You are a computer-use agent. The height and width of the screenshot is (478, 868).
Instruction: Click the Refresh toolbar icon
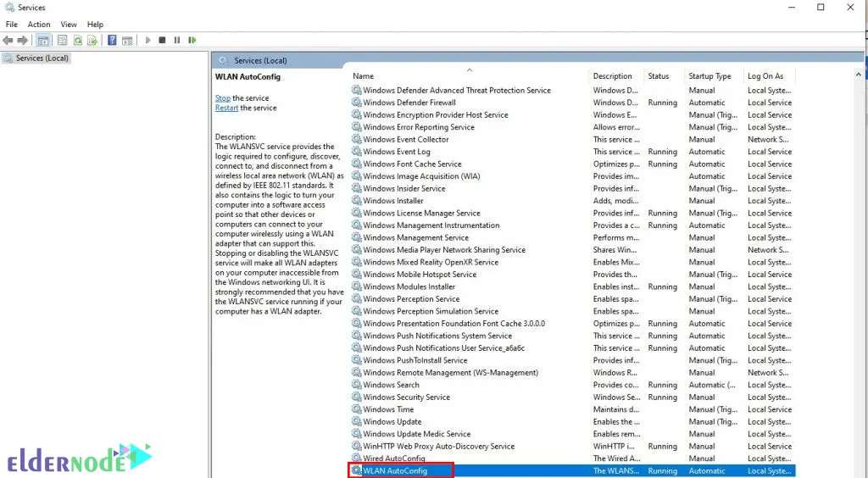[77, 41]
